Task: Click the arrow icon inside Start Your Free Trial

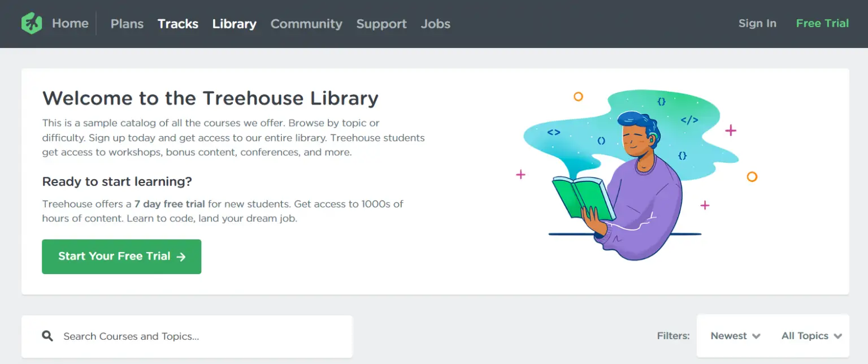Action: (x=180, y=257)
